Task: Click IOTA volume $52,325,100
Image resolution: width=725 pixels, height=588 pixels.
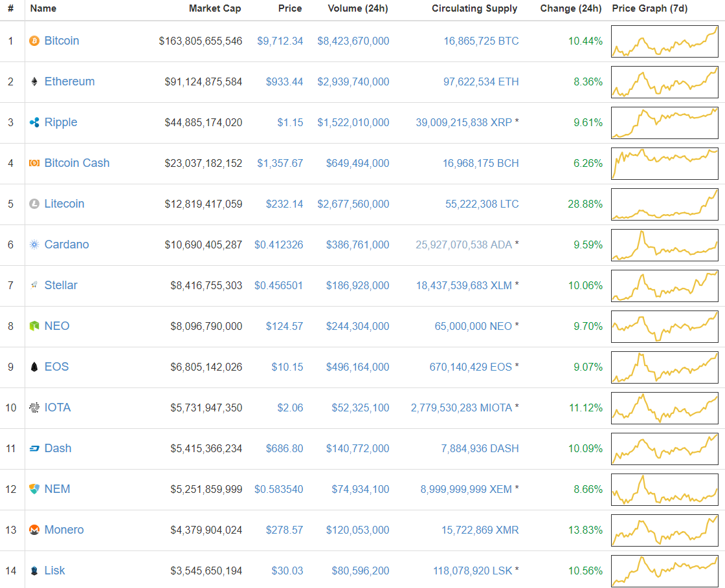Action: 360,408
